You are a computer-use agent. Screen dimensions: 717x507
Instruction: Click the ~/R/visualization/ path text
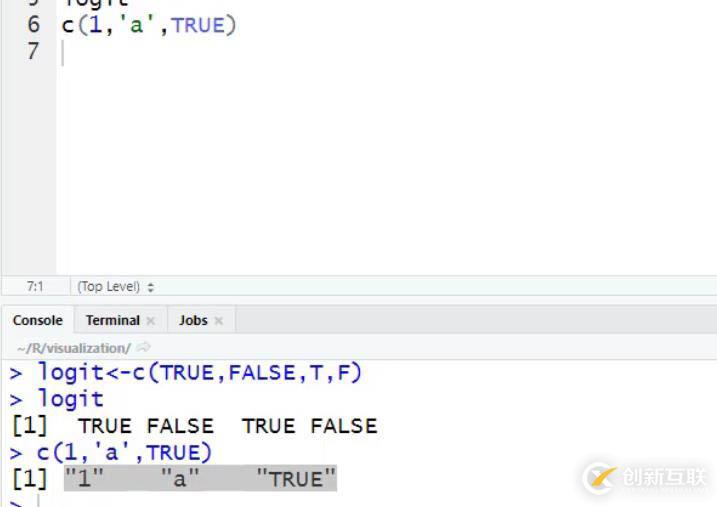point(74,348)
